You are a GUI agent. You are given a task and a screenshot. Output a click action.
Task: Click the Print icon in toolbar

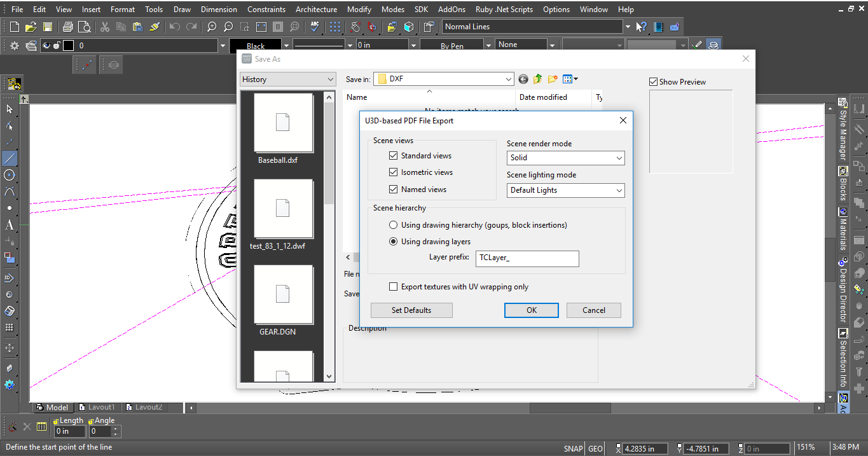coord(67,27)
